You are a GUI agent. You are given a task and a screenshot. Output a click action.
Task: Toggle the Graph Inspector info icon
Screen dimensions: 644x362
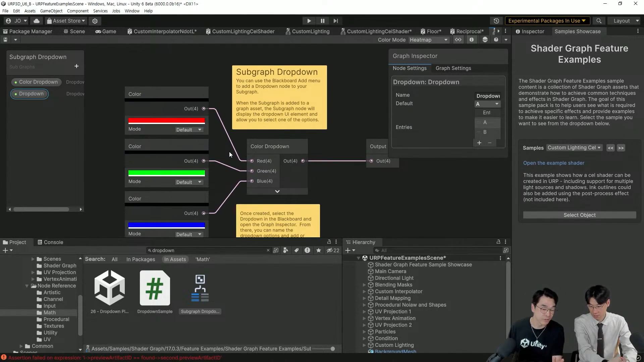tap(472, 40)
